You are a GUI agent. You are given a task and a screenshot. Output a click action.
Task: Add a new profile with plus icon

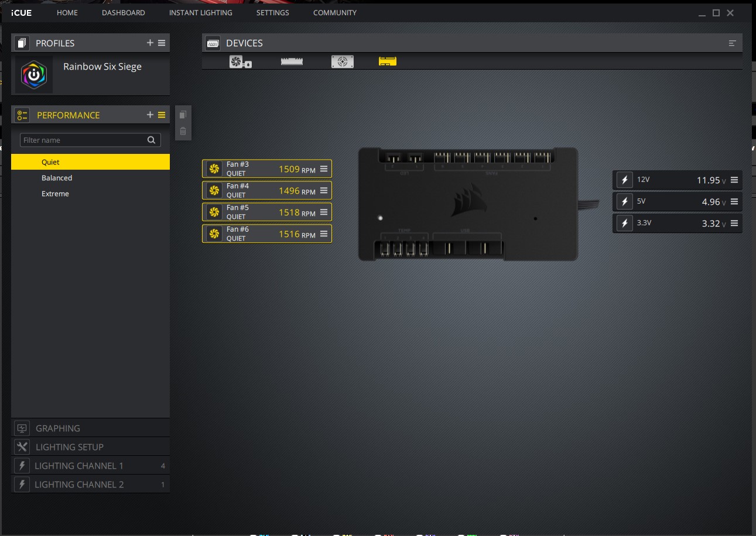click(x=150, y=43)
